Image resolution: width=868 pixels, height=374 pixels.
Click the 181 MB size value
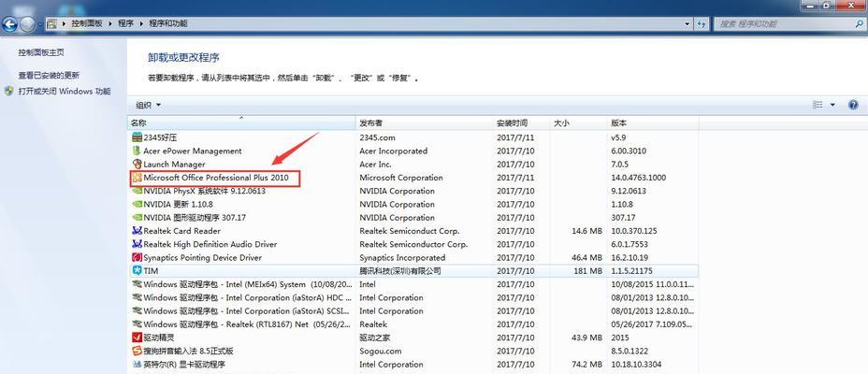coord(588,271)
